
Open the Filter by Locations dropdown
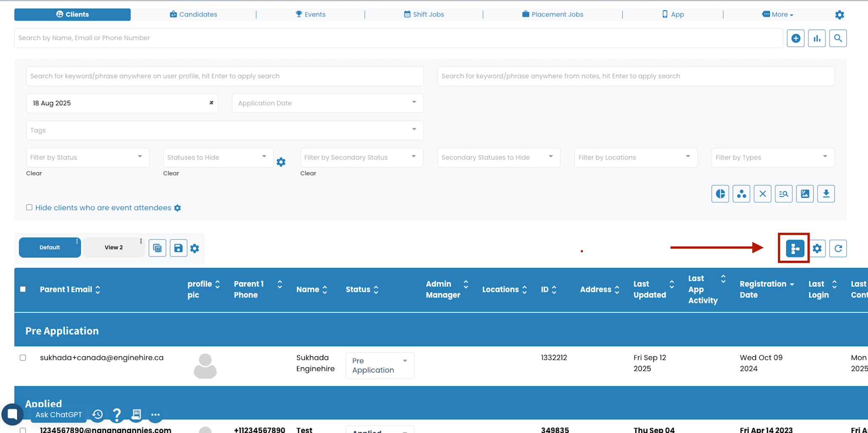[x=636, y=157]
